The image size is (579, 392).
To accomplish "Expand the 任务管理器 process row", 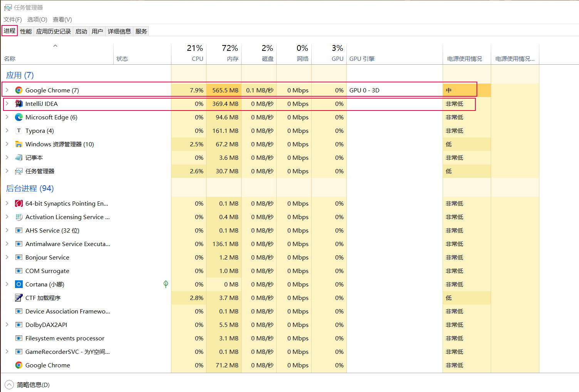I will click(7, 171).
